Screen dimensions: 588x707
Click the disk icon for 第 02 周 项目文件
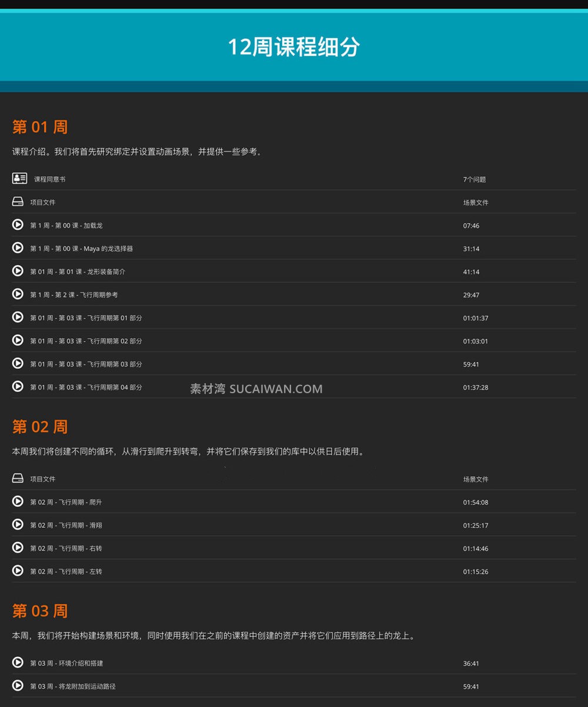17,478
